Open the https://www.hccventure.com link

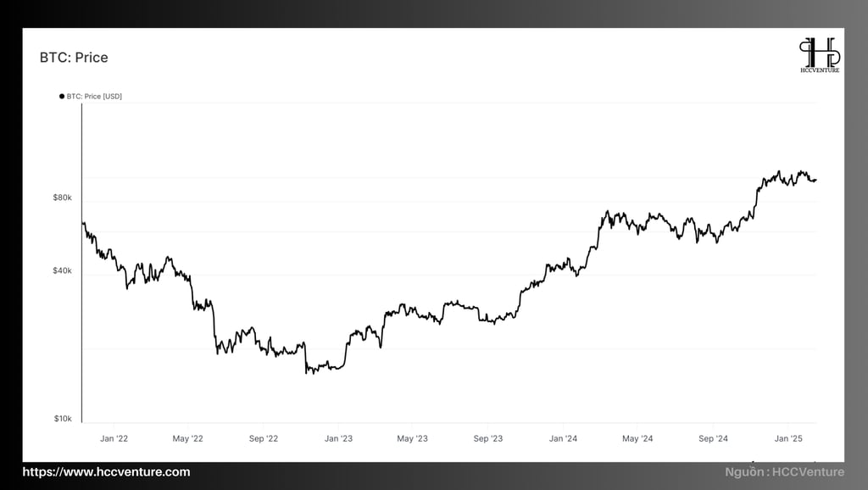point(106,471)
